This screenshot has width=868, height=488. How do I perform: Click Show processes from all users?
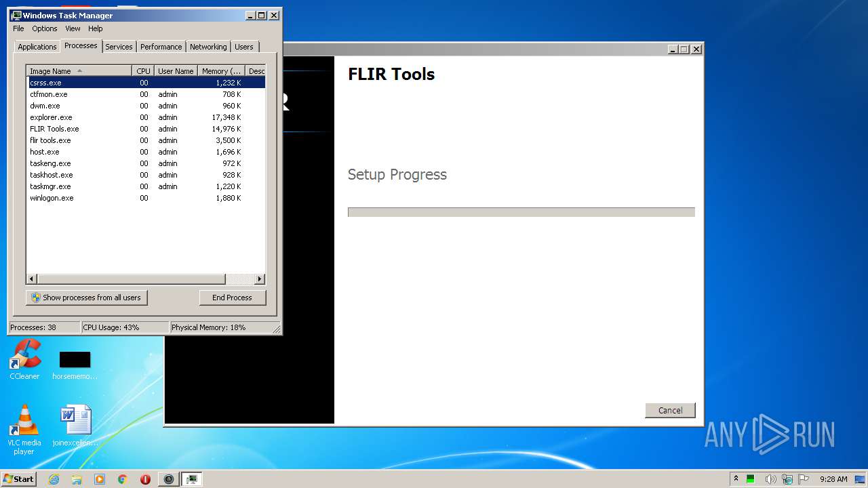click(x=87, y=298)
